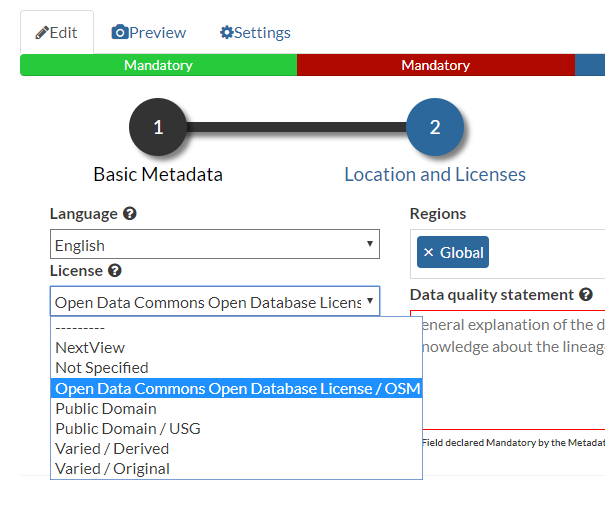Image resolution: width=605 pixels, height=518 pixels.
Task: Choose Not Specified license option
Action: point(237,368)
